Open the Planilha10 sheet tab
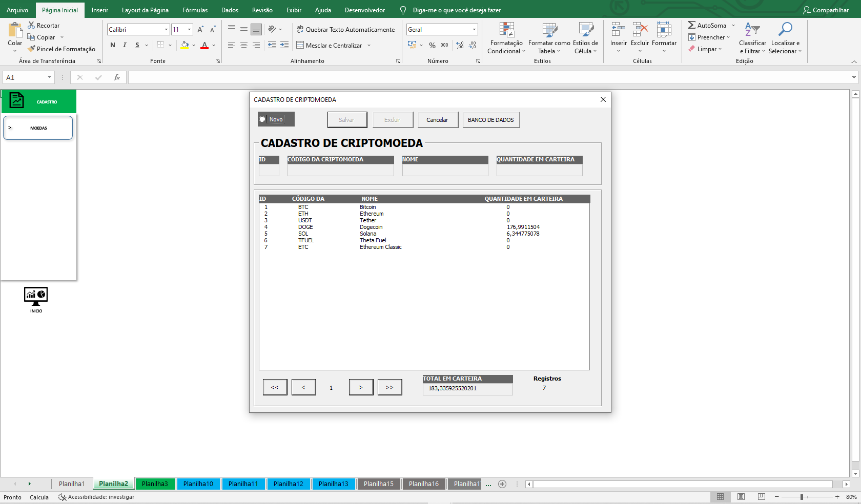The height and width of the screenshot is (504, 861). [198, 484]
